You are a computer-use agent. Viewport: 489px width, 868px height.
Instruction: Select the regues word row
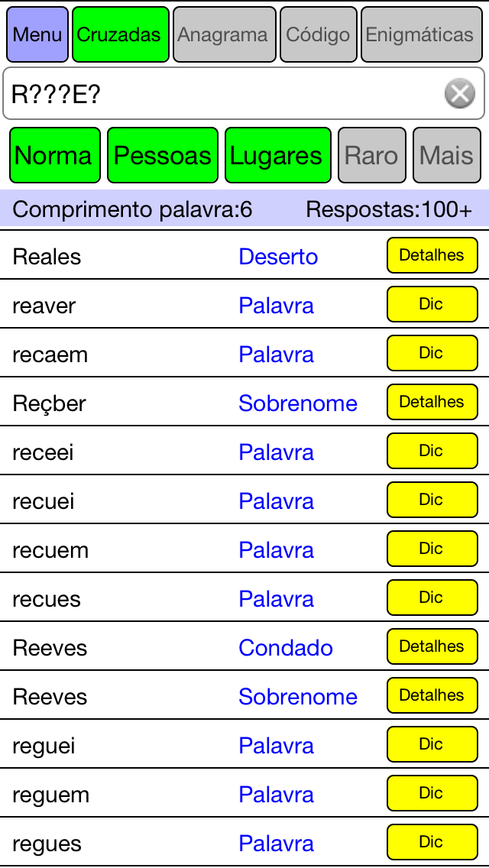click(x=244, y=842)
